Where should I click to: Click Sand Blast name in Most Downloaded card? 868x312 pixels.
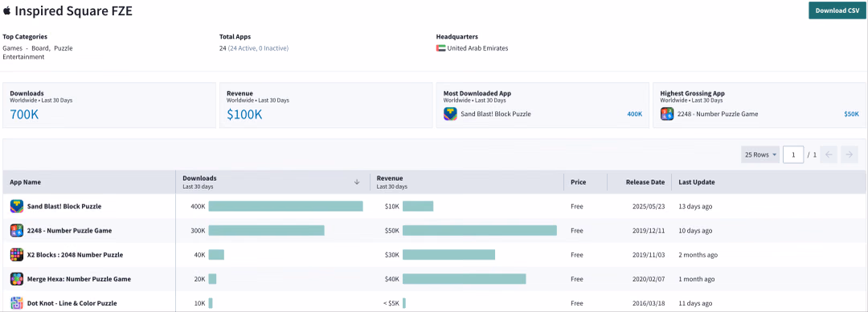(x=495, y=114)
